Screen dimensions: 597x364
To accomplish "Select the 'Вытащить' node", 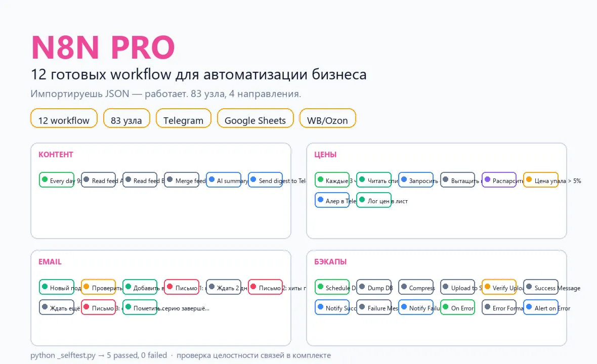I will click(458, 180).
